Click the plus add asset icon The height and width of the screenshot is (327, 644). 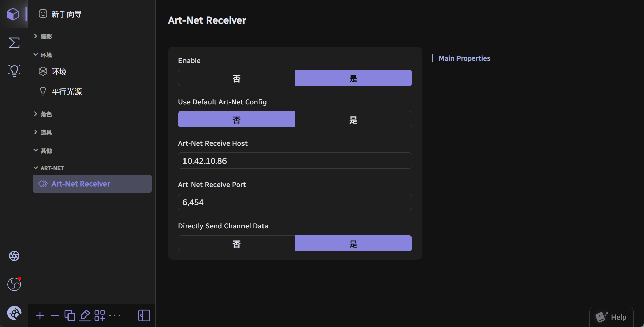[x=40, y=315]
